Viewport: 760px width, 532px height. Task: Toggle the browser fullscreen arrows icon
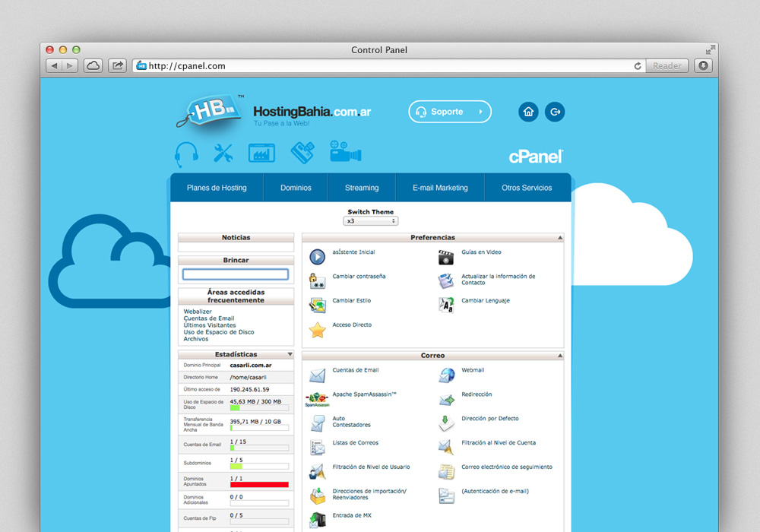[710, 49]
